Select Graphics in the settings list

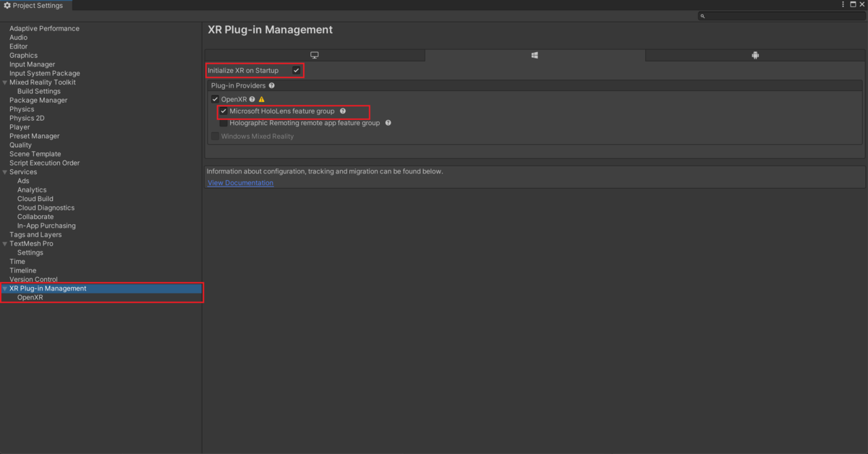(23, 56)
